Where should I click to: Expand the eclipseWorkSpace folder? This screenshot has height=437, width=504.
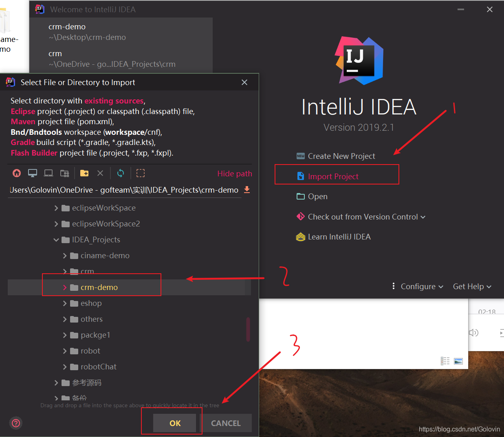pyautogui.click(x=56, y=208)
